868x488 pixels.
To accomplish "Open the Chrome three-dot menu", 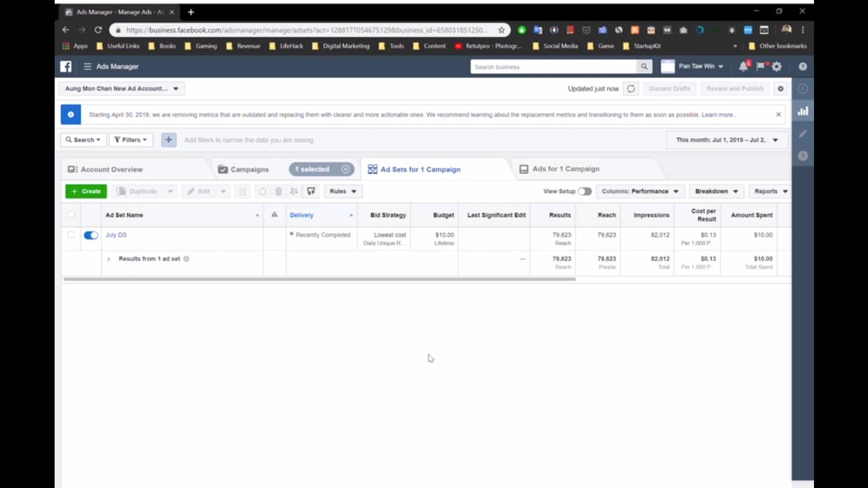I will pos(803,30).
